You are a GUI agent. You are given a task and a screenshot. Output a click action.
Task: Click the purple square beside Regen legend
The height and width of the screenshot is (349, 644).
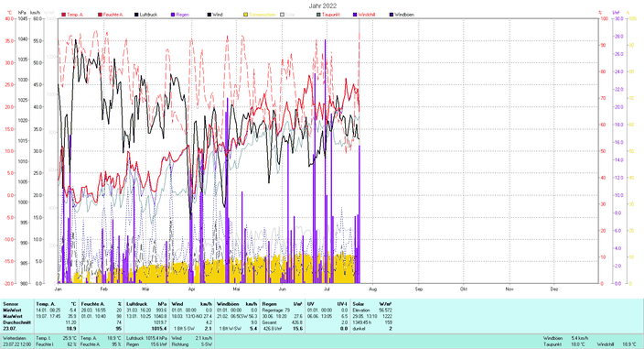tap(173, 15)
